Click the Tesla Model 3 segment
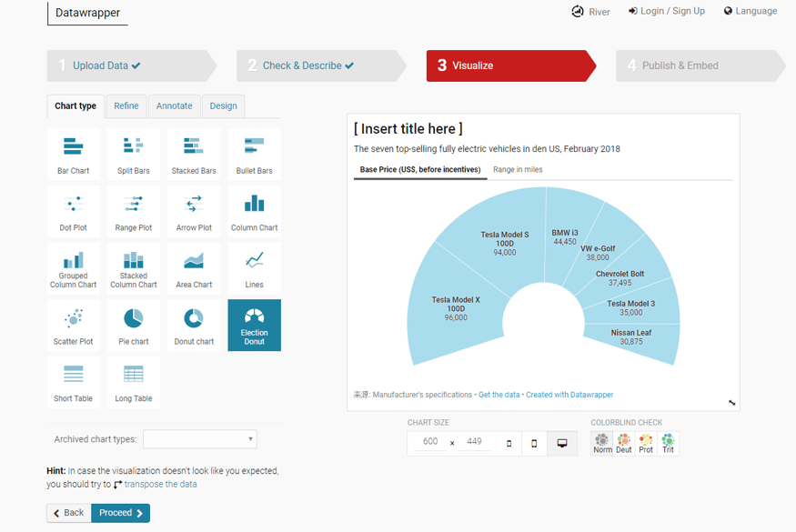 click(631, 307)
